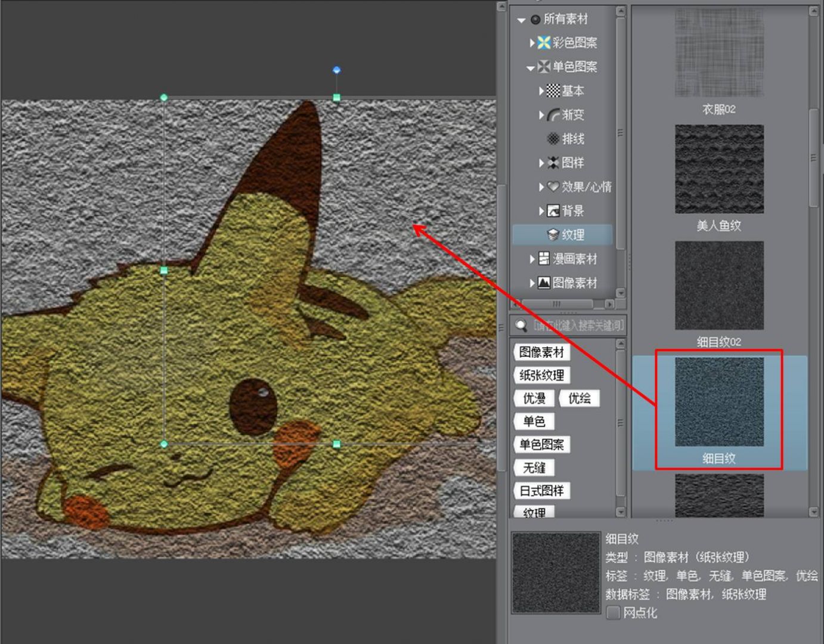Select the 细目纹02 texture thumbnail

[719, 285]
